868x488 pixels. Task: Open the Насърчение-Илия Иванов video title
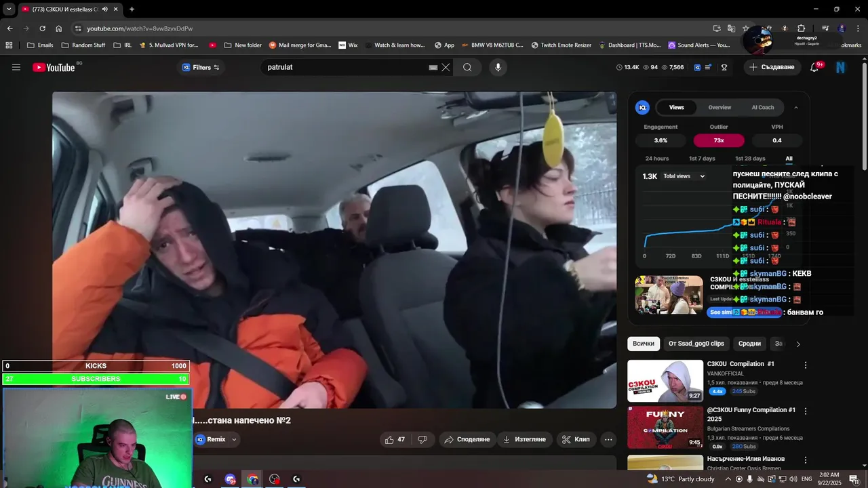coord(746,459)
